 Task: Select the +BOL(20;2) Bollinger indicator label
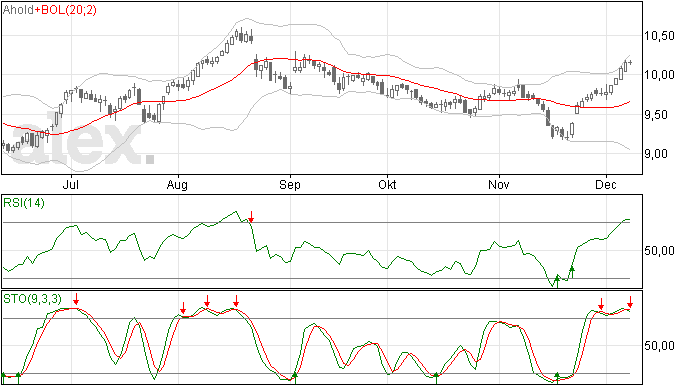(66, 10)
